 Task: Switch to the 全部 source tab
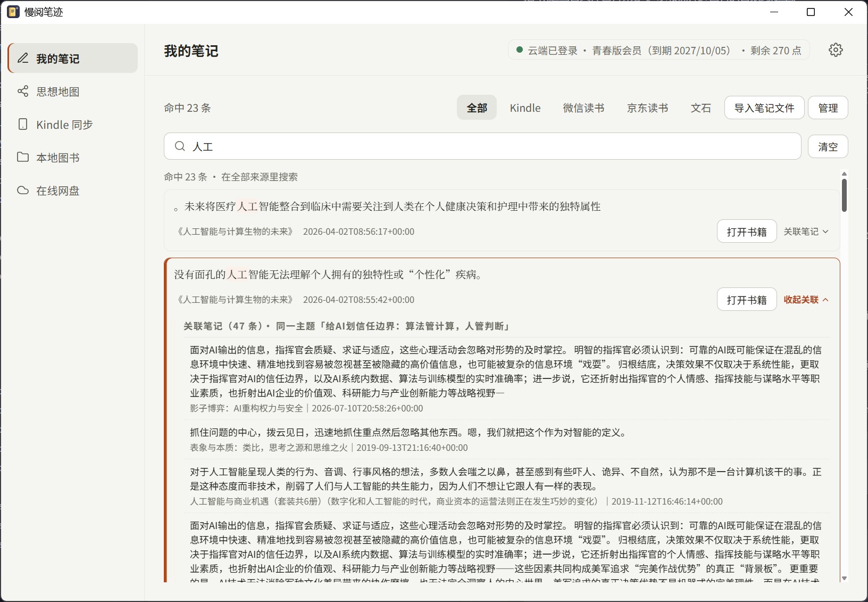pos(477,108)
